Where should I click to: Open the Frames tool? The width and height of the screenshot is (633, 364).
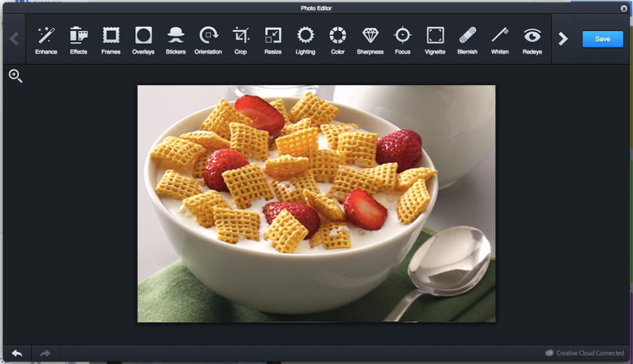pyautogui.click(x=111, y=40)
